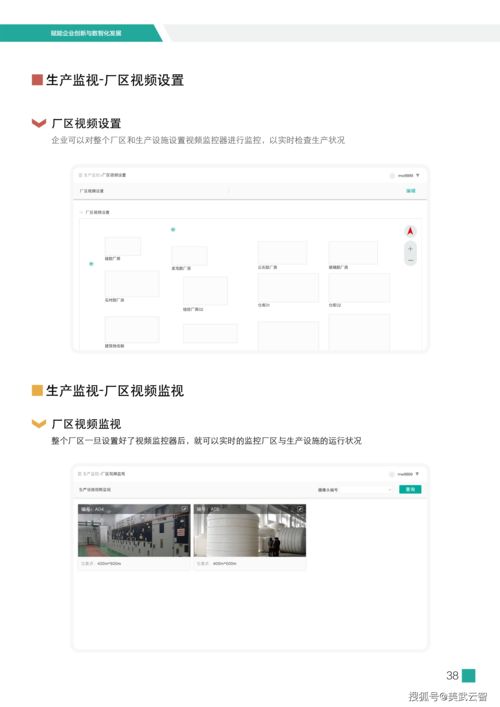Click the red compass north icon on the map

410,231
